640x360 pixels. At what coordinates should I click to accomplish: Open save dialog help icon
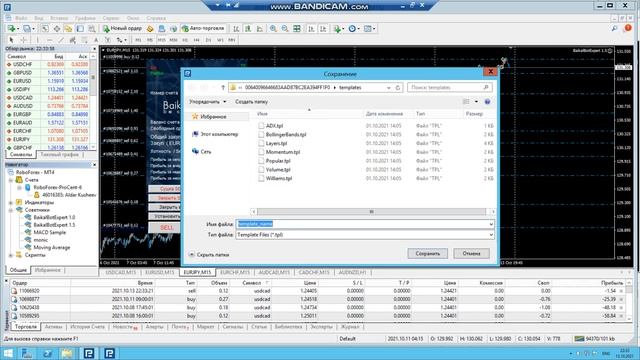pos(487,102)
